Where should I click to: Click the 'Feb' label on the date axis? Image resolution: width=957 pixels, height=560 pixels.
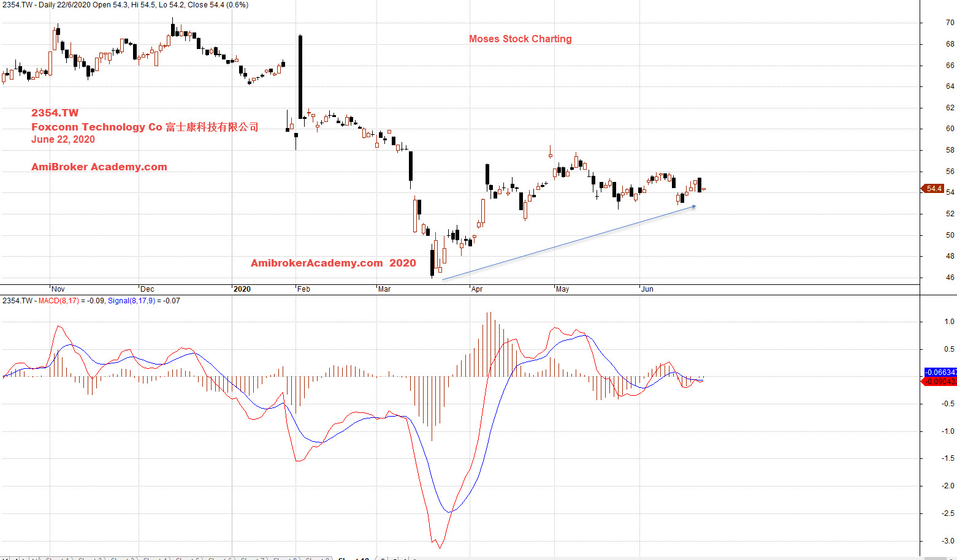[303, 289]
